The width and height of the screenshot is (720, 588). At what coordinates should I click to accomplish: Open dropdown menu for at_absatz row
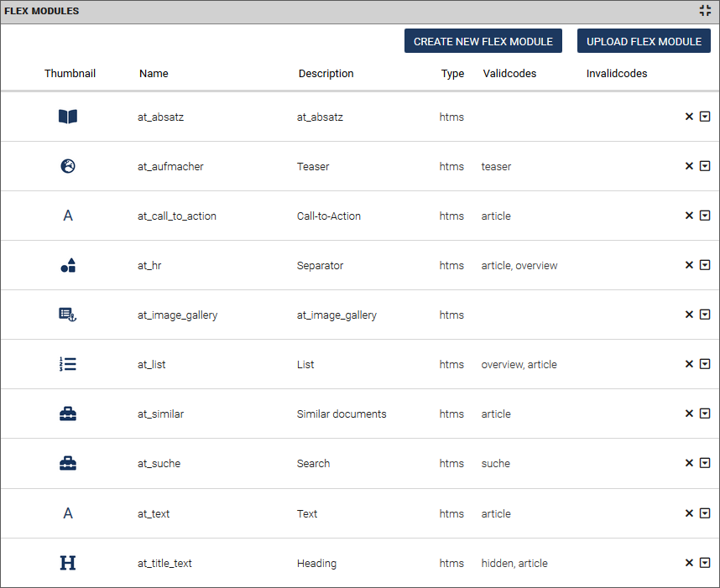point(705,116)
